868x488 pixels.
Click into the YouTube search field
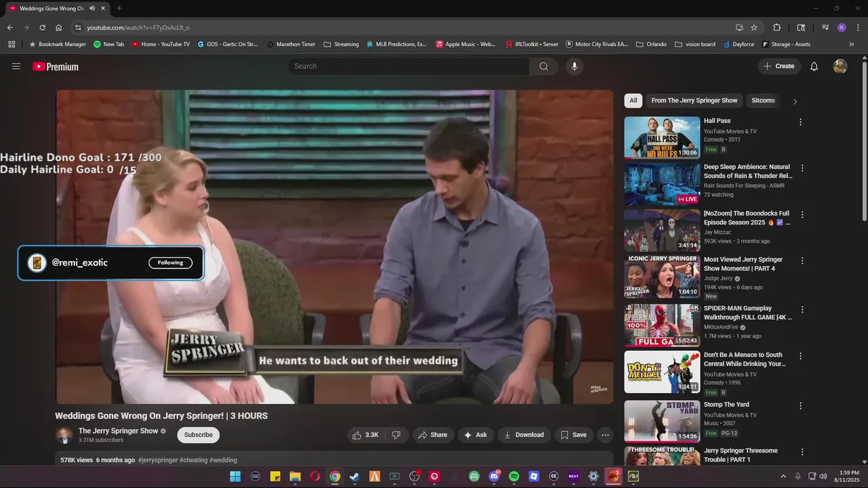pos(409,66)
